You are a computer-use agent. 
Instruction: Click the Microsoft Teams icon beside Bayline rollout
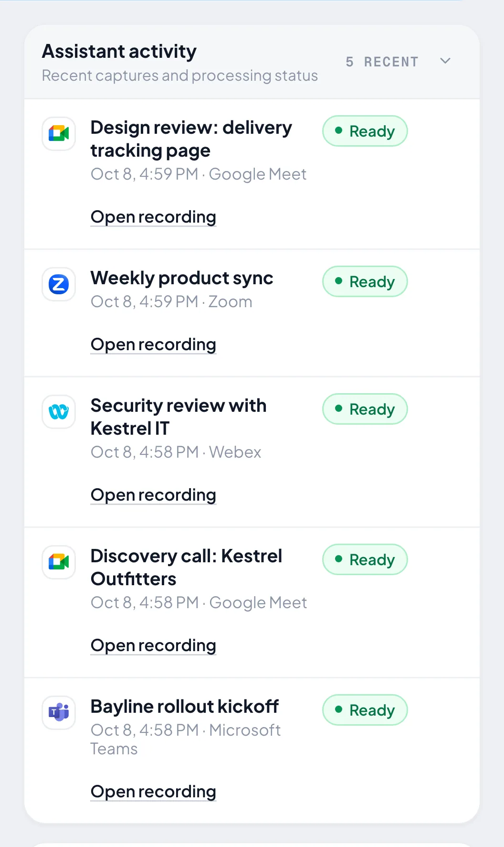click(59, 713)
